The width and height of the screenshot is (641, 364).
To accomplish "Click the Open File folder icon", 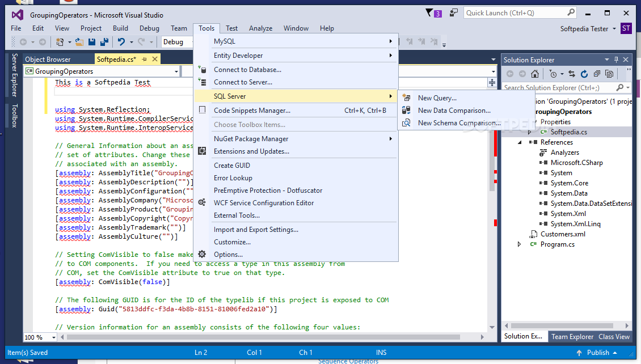I will pyautogui.click(x=79, y=41).
